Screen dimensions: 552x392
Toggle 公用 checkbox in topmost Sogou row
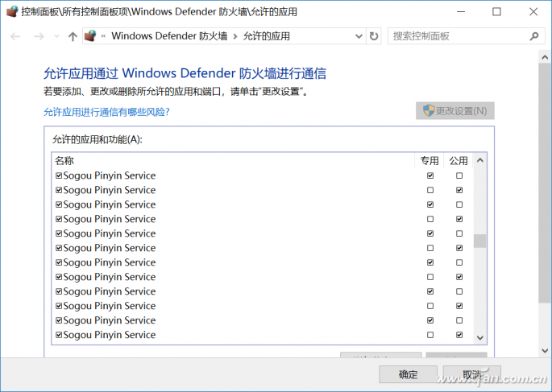[459, 175]
